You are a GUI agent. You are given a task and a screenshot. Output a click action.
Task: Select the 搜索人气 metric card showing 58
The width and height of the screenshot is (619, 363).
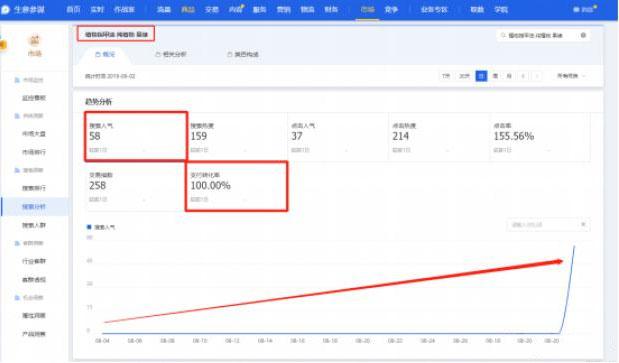click(136, 137)
